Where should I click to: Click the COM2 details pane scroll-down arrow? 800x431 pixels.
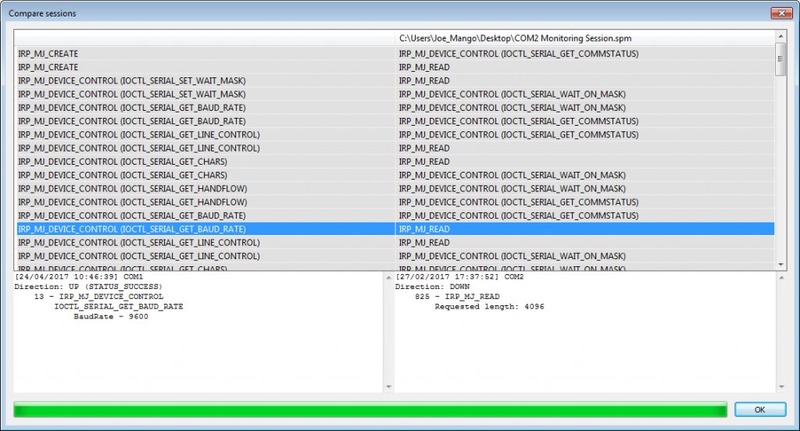[x=781, y=387]
